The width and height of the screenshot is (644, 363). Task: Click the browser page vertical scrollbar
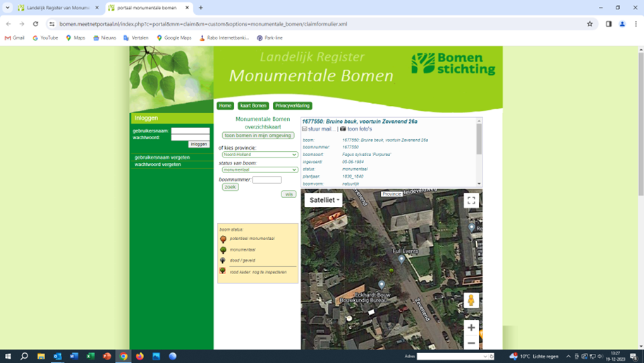pos(640,124)
